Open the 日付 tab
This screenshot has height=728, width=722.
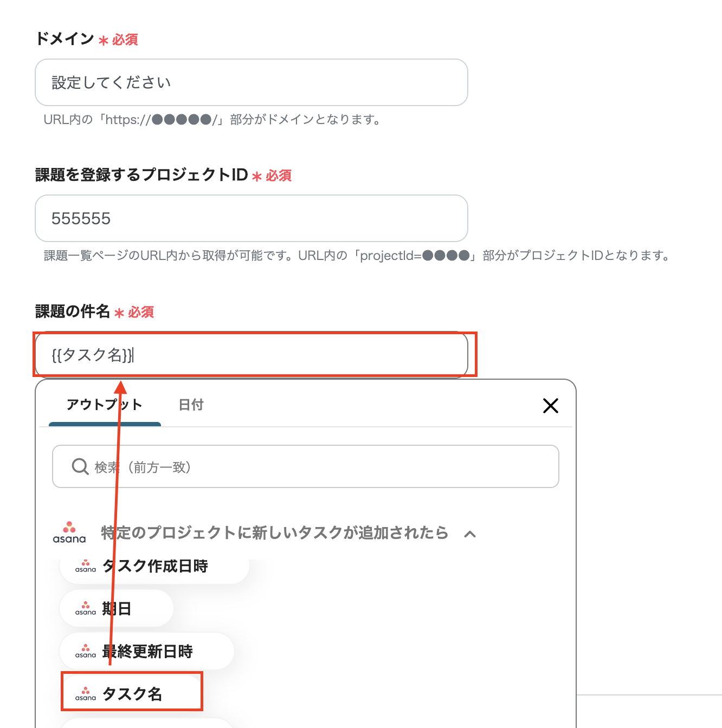[x=191, y=405]
